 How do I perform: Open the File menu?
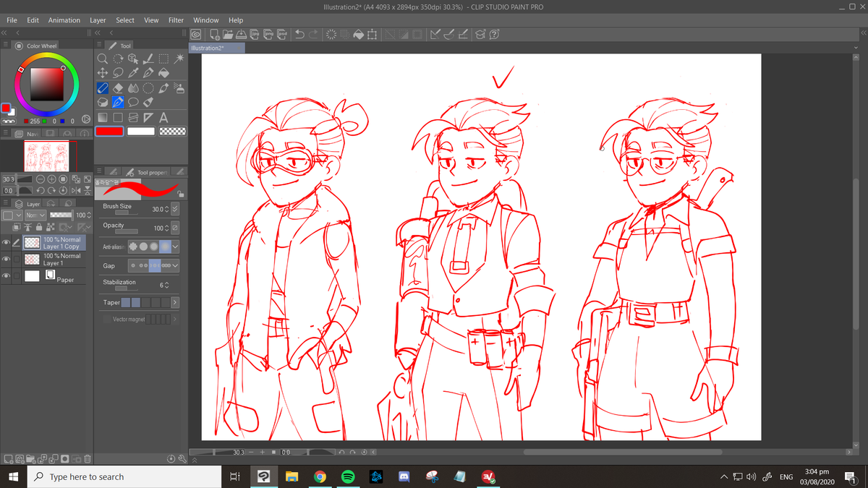tap(12, 20)
